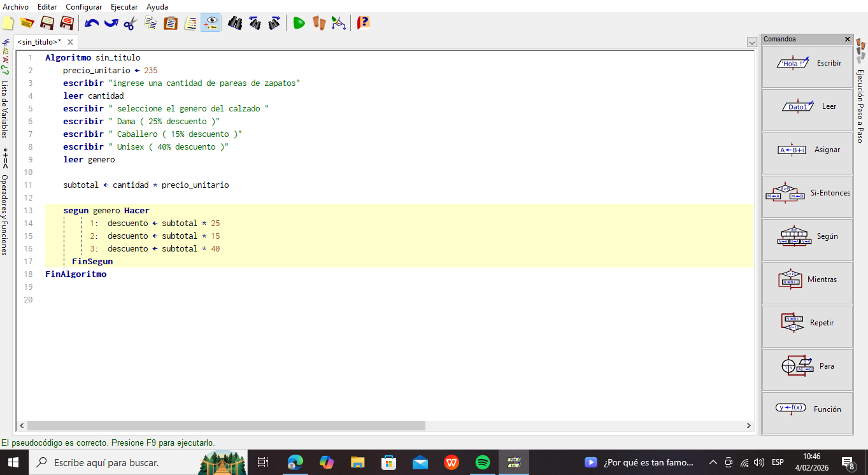
Task: Open the tab list dropdown arrow
Action: pyautogui.click(x=751, y=42)
